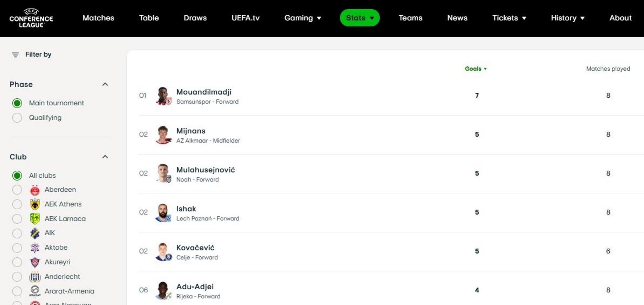Click the Aberdeen club crest
The height and width of the screenshot is (305, 644).
[x=35, y=190]
